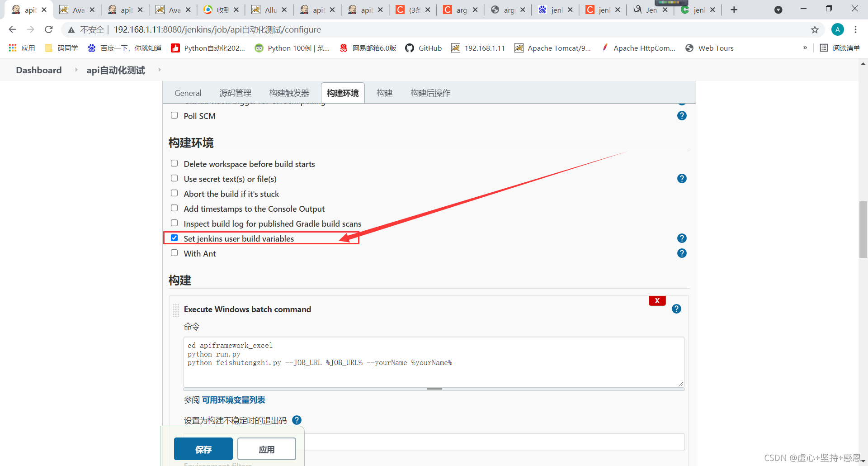Bookmark this page with star icon
Image resolution: width=868 pixels, height=466 pixels.
815,30
